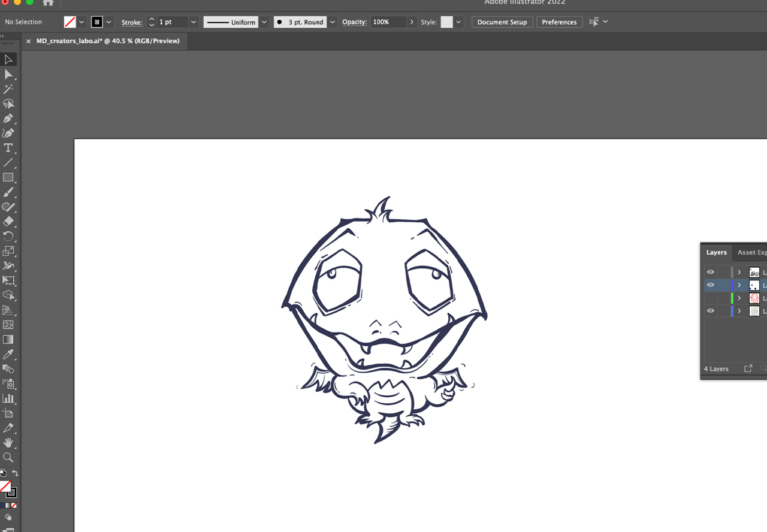Click the stroke weight stepper arrows
Viewport: 767px width, 532px height.
click(x=152, y=22)
